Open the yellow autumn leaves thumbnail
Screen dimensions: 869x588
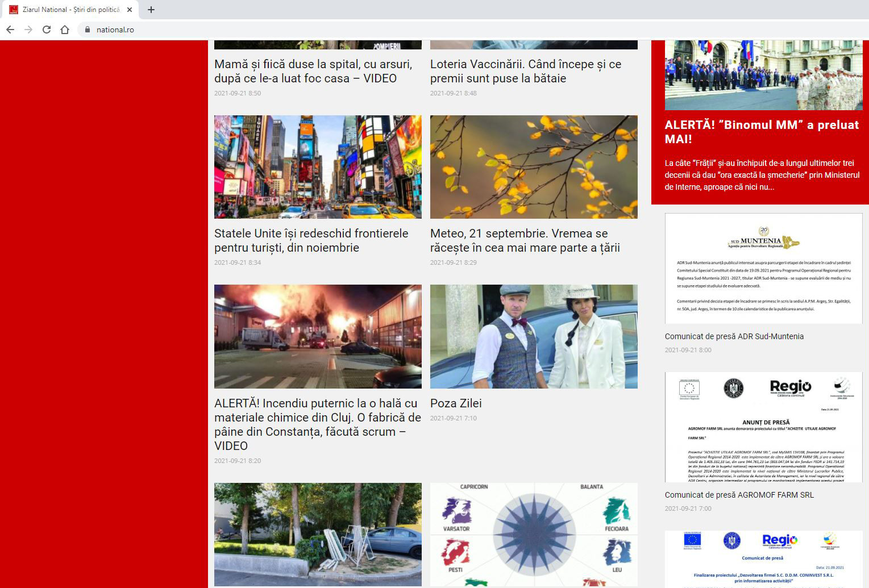534,167
